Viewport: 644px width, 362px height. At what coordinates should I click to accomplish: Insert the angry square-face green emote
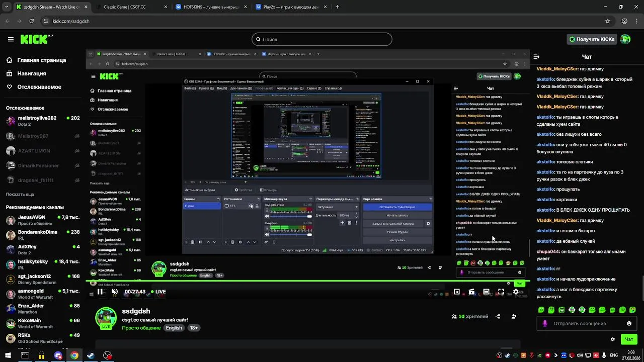pyautogui.click(x=561, y=310)
